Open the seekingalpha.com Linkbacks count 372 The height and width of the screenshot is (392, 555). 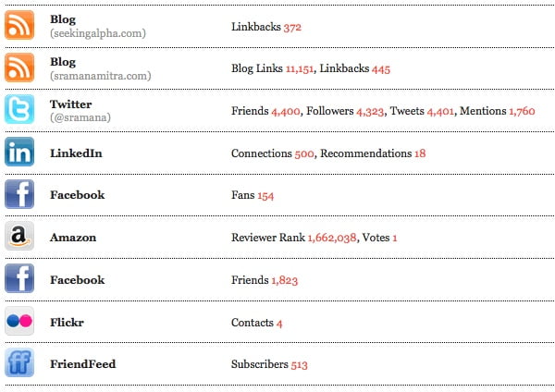[x=292, y=27]
